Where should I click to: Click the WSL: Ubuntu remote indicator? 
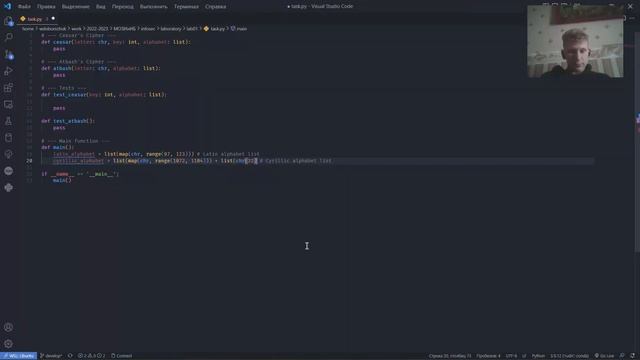[x=18, y=356]
